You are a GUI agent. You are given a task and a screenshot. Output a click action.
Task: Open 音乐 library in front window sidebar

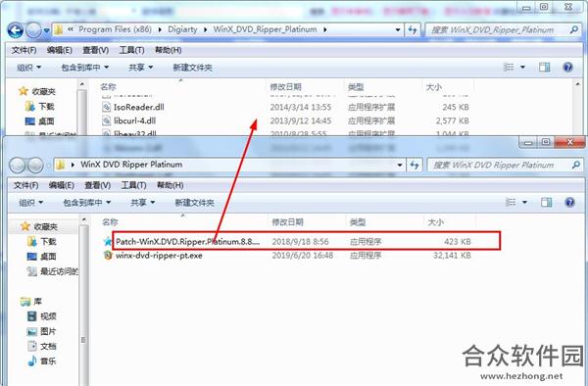pyautogui.click(x=41, y=362)
